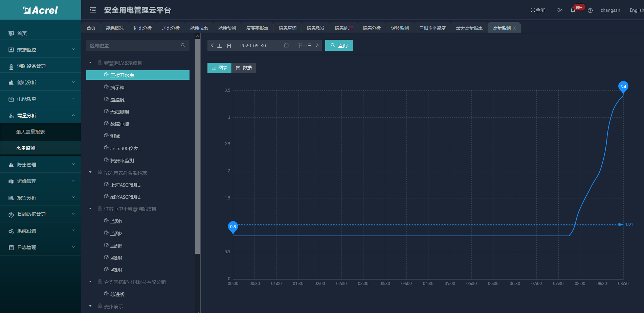
Task: Select 最大需量报表 in sidebar submenu
Action: pos(30,132)
